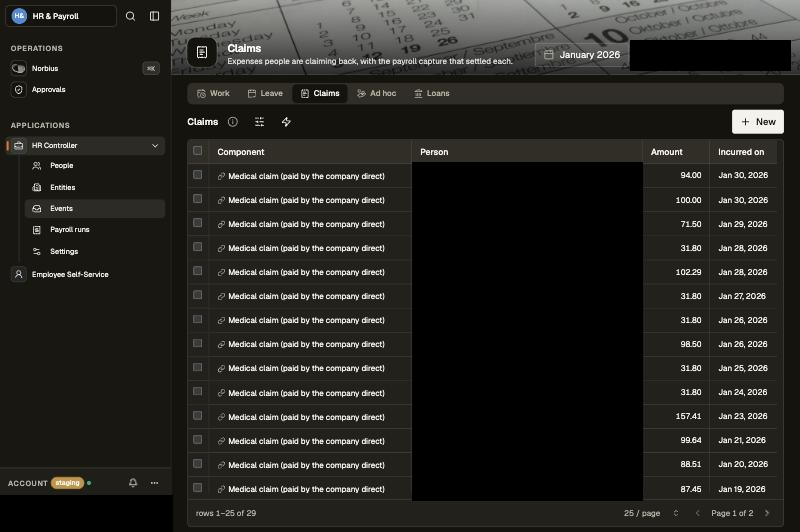
Task: Open Payroll runs icon entry
Action: click(x=37, y=230)
